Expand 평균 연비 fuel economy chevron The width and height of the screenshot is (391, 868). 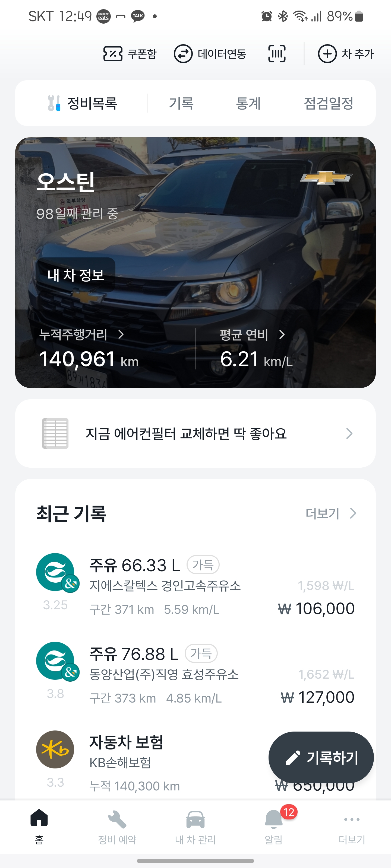(x=282, y=334)
